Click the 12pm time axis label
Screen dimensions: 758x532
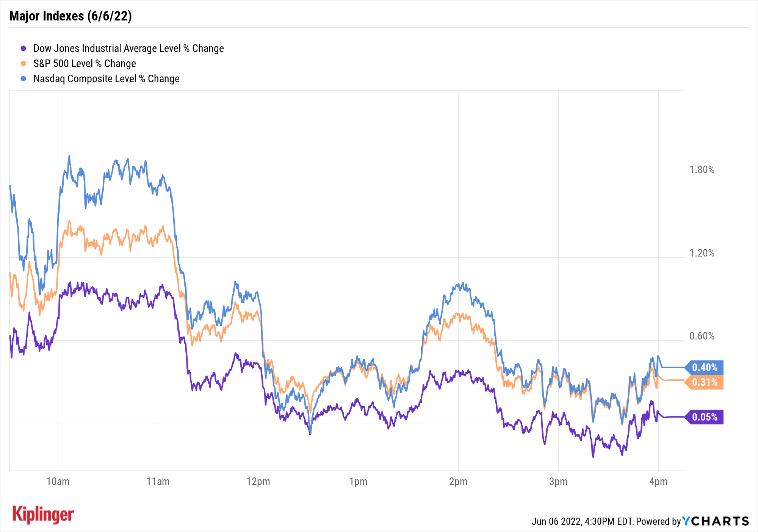pyautogui.click(x=258, y=482)
